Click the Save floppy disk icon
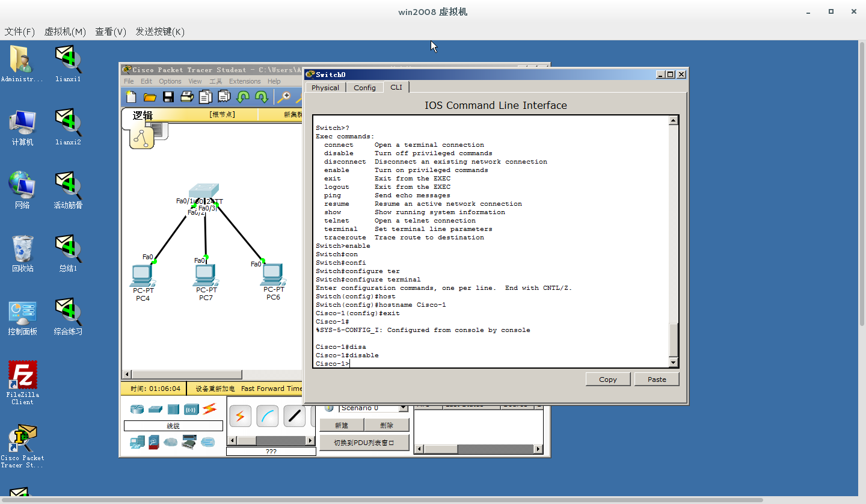Screen dimensions: 866x504 coord(168,96)
